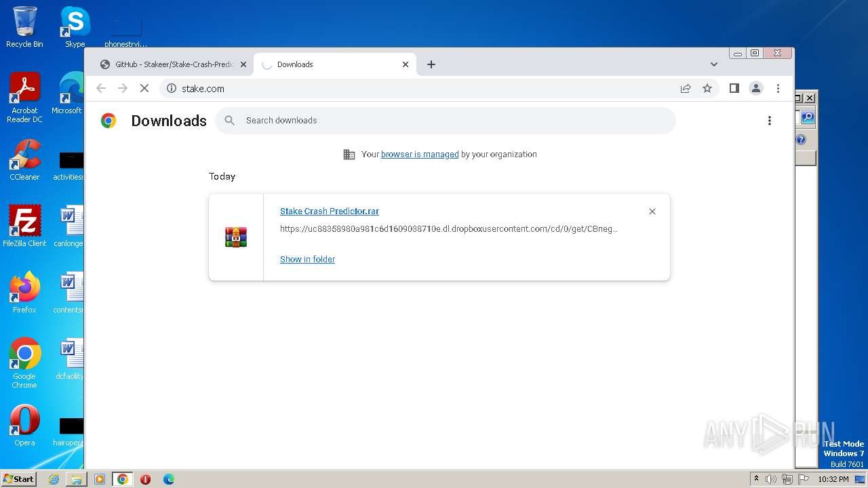868x488 pixels.
Task: Remove Stake Crash Predictor from list
Action: click(652, 211)
